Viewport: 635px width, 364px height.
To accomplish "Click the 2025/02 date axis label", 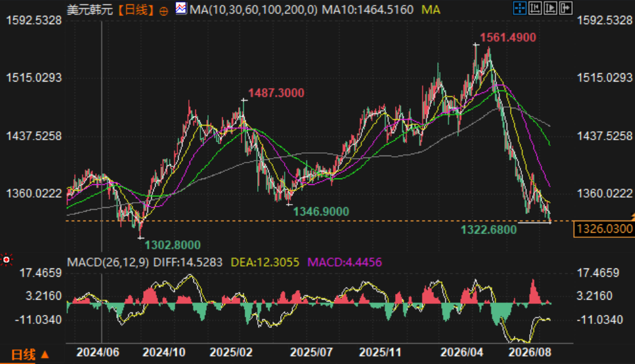I will [231, 353].
